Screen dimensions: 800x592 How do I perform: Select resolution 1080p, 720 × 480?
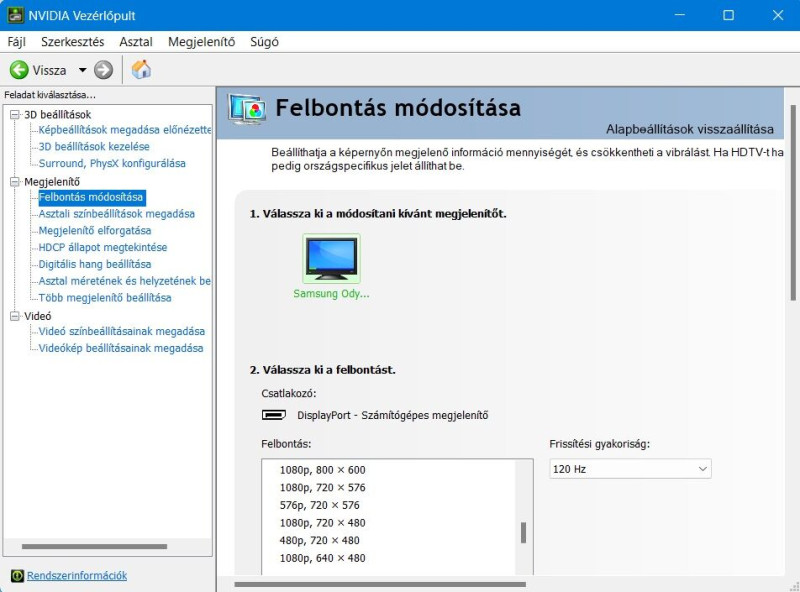322,523
